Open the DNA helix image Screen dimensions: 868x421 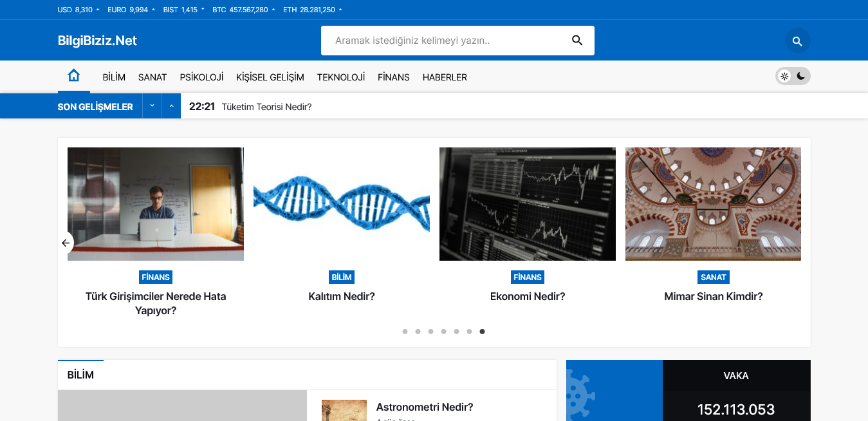[342, 204]
